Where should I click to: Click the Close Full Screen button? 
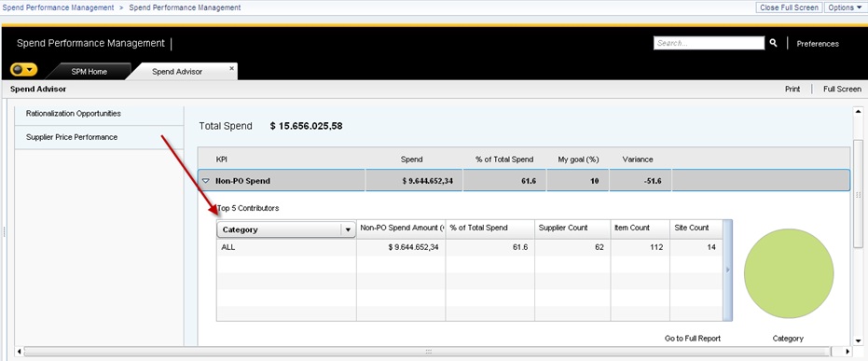pos(789,7)
